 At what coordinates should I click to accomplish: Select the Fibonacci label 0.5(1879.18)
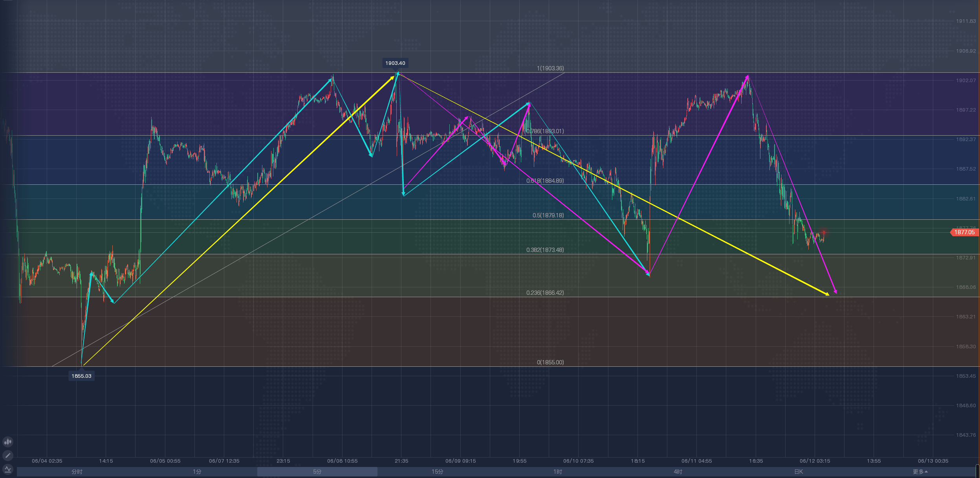548,215
